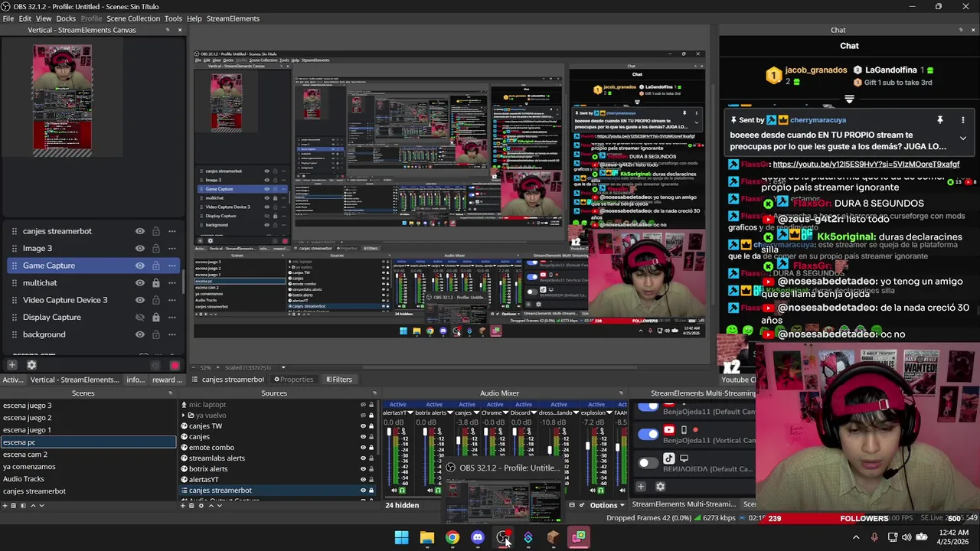Open the StreamElements menu
The height and width of the screenshot is (551, 980).
click(233, 18)
